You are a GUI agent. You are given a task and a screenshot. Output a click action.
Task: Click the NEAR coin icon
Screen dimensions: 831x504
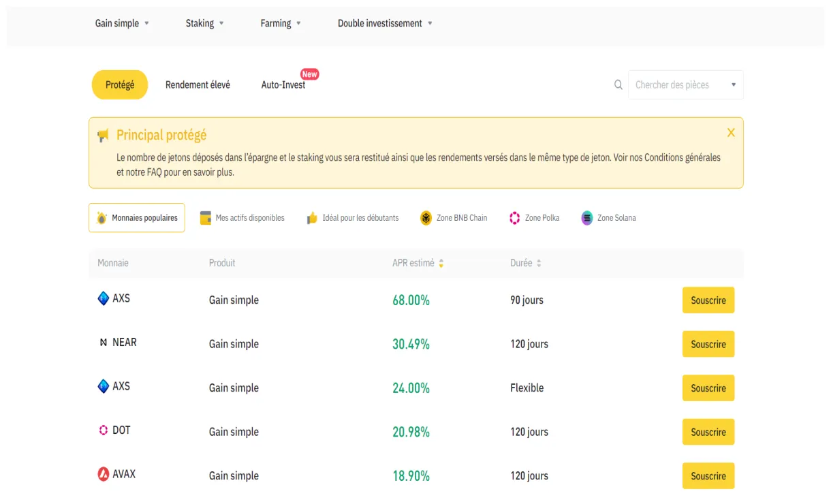104,343
